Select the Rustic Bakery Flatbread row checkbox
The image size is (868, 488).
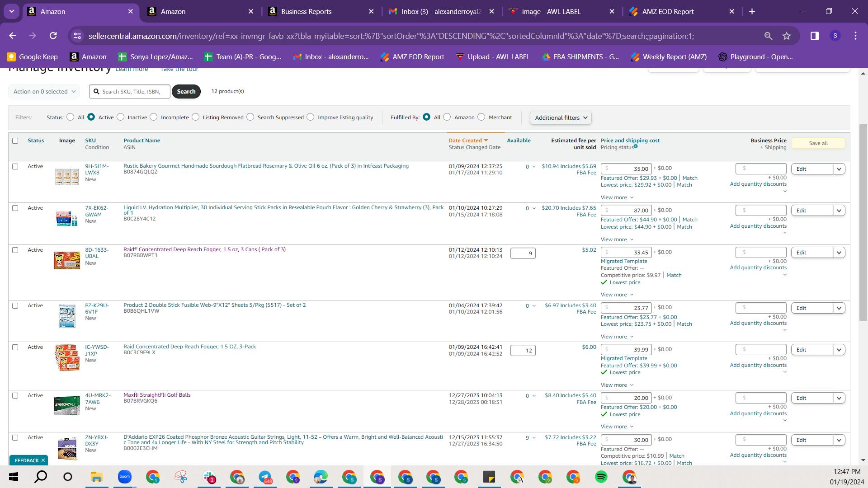point(15,167)
